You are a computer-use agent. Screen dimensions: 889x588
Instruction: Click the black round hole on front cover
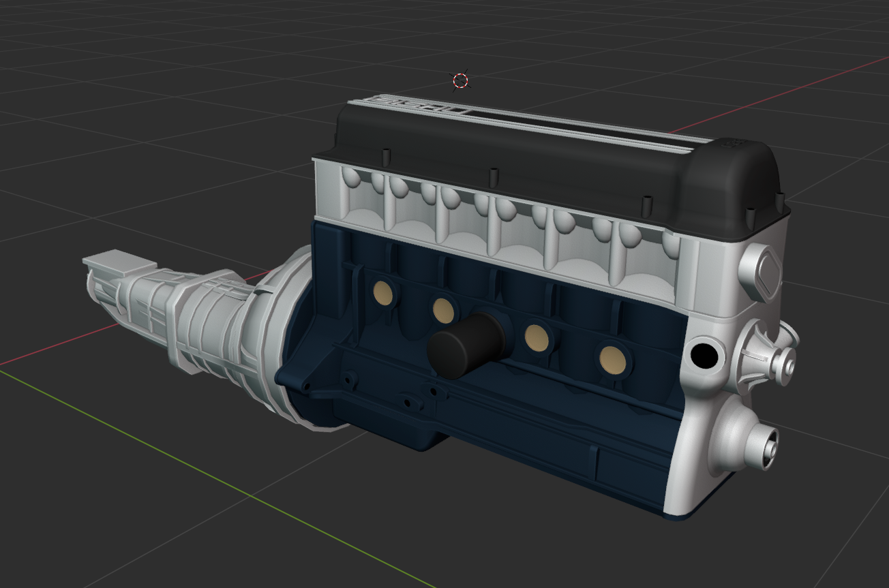[703, 356]
